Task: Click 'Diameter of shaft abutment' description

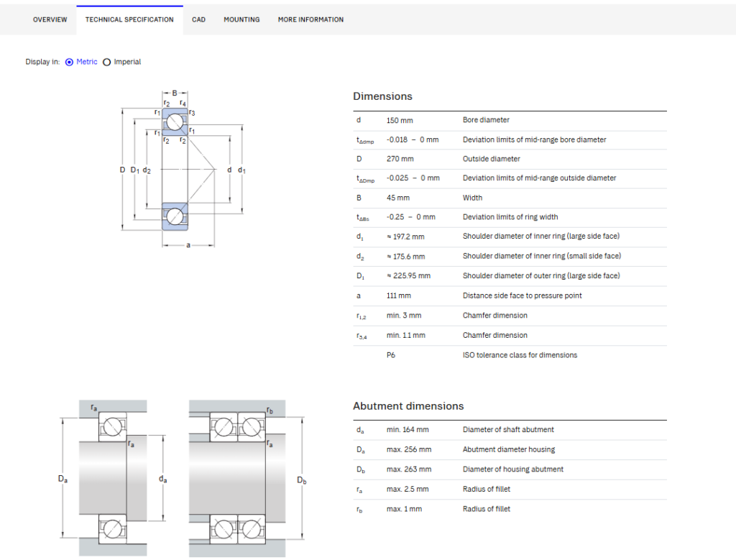Action: pos(508,430)
